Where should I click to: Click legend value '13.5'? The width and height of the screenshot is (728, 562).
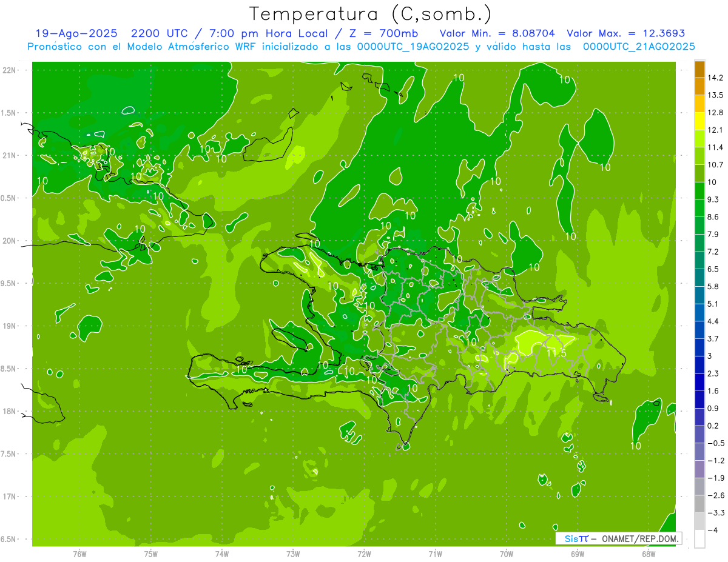point(715,95)
